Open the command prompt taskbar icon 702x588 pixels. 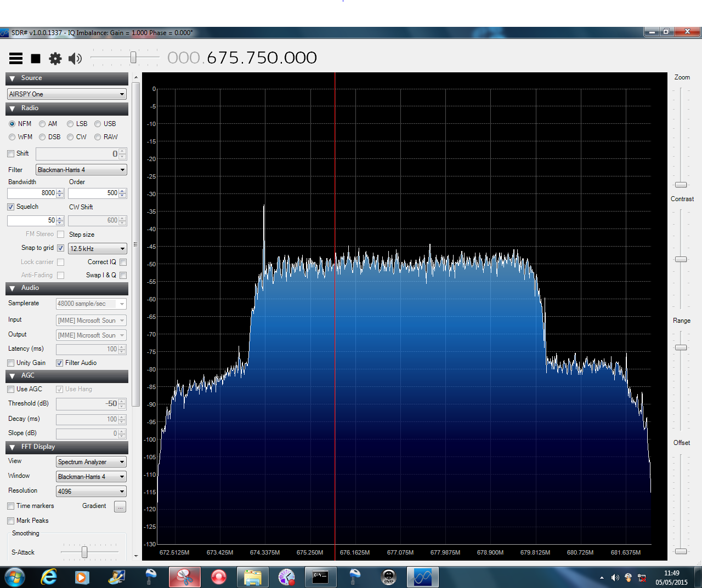320,577
